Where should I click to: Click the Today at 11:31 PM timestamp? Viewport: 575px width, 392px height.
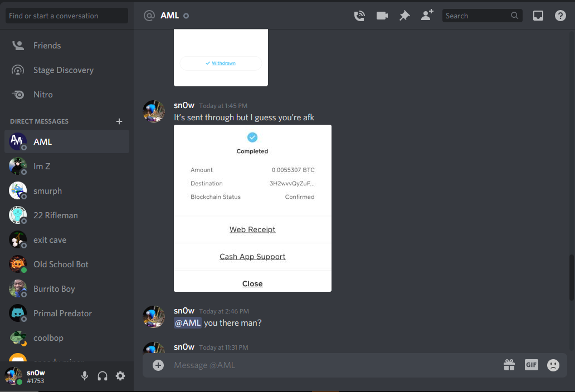[x=223, y=347]
